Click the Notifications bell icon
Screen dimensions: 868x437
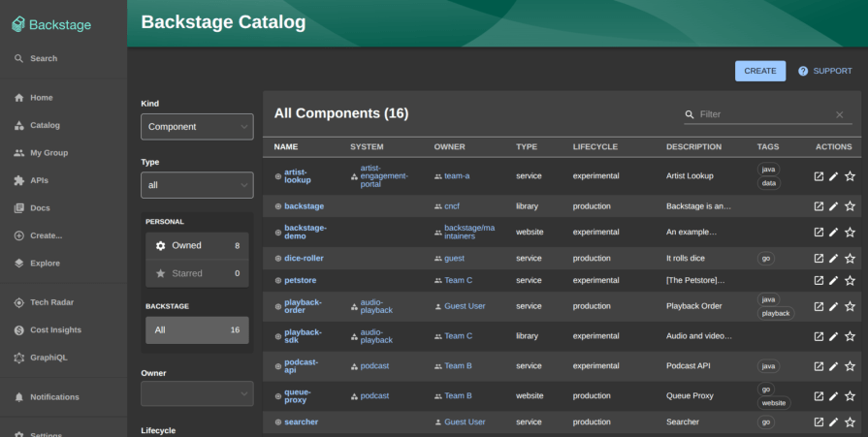pos(18,397)
